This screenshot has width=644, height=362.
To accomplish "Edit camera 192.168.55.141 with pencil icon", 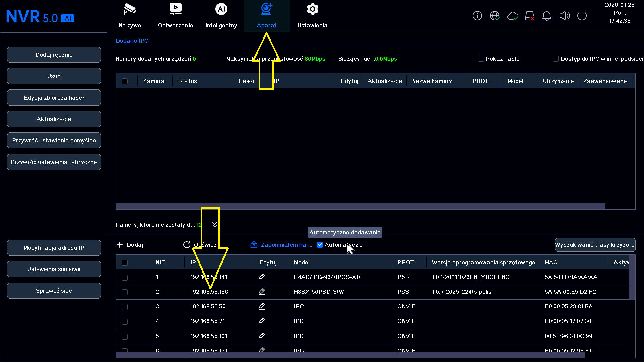I will (x=262, y=277).
